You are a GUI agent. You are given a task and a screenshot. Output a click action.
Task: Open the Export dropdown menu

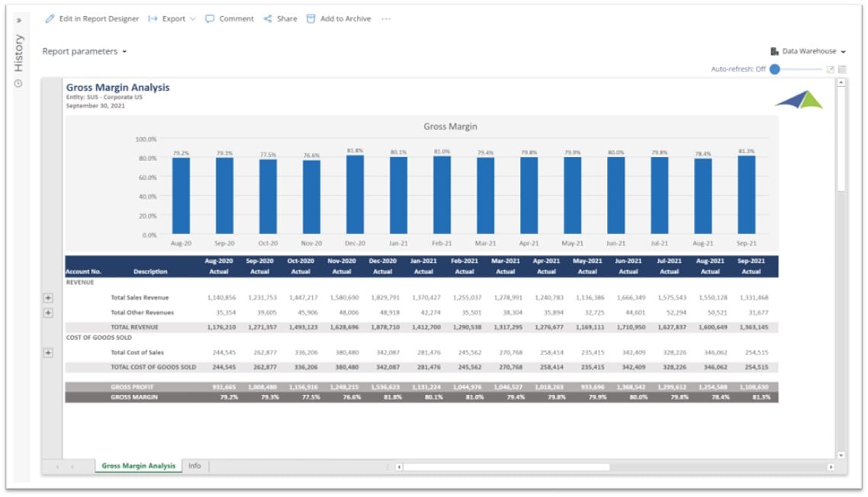click(172, 19)
